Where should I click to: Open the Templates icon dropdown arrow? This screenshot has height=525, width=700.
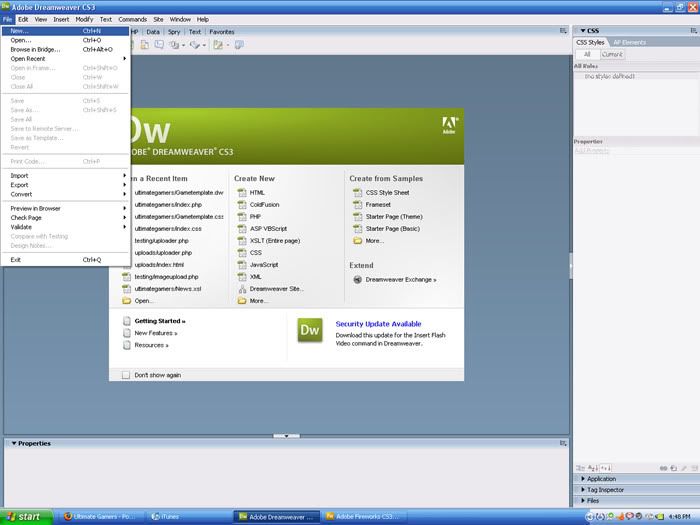pyautogui.click(x=228, y=45)
